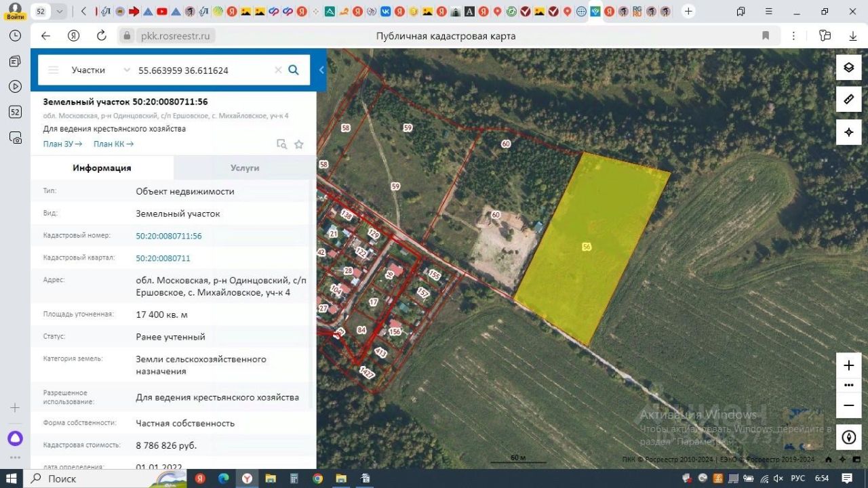The image size is (868, 488).
Task: Open the hamburger menu in search bar
Action: pos(54,70)
